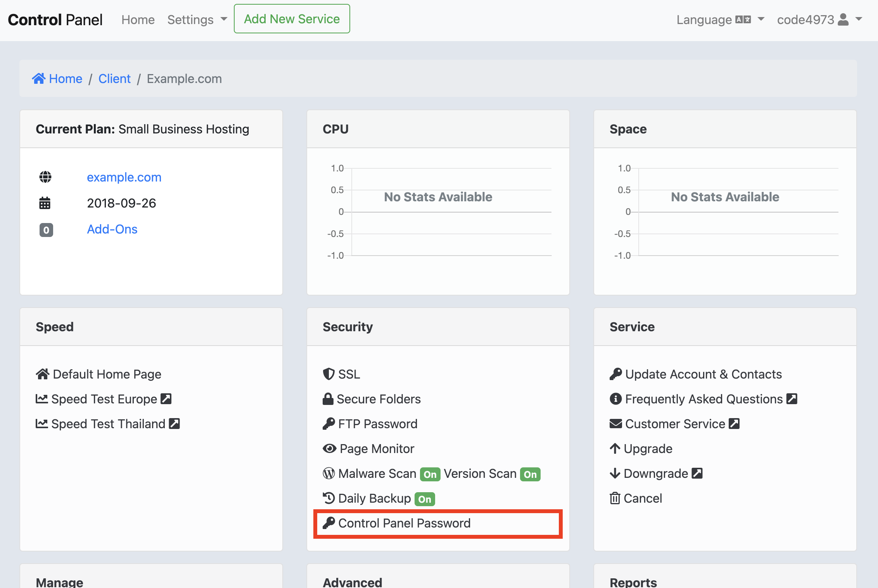
Task: Open SSL settings
Action: (x=349, y=374)
